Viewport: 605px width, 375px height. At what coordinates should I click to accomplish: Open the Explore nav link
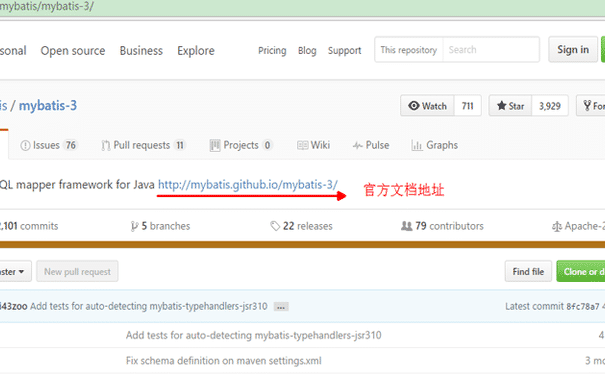[196, 51]
